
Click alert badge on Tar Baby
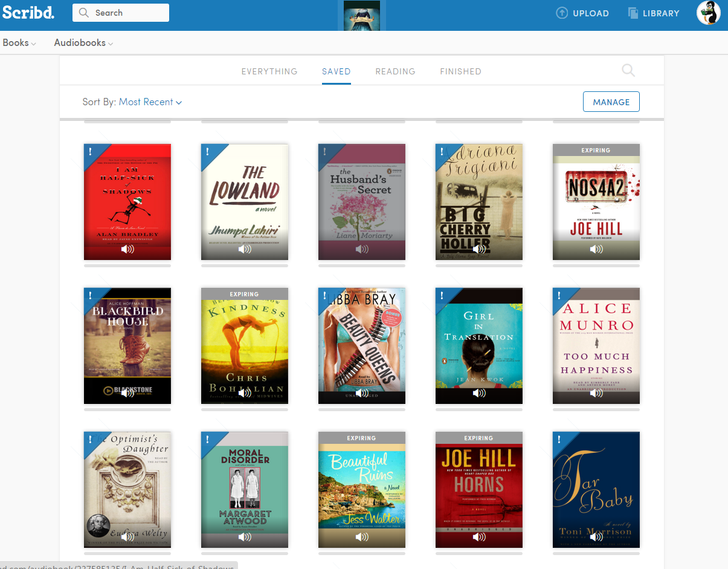[561, 440]
